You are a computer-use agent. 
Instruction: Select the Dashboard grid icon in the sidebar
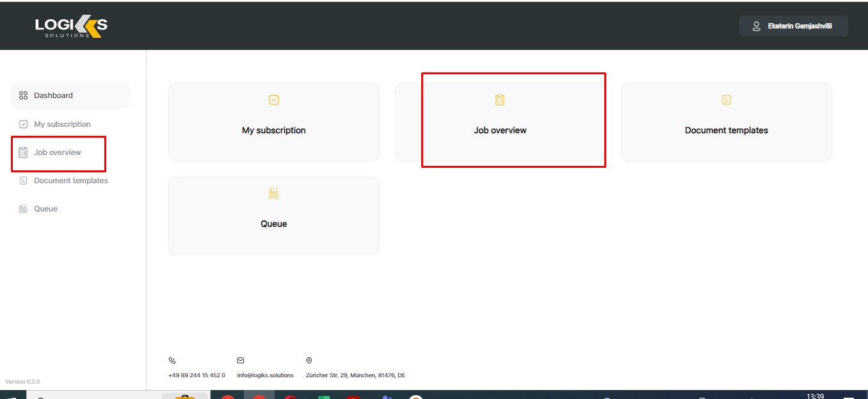pos(24,95)
